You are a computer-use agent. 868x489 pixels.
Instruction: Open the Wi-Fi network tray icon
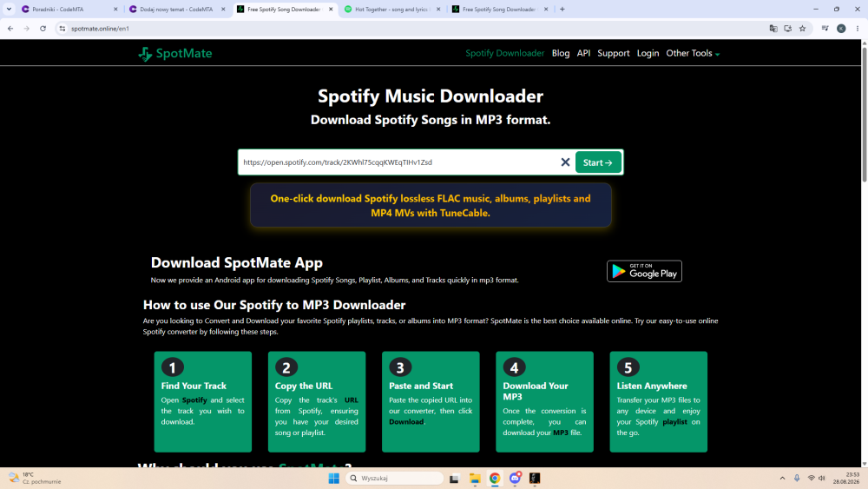click(811, 478)
